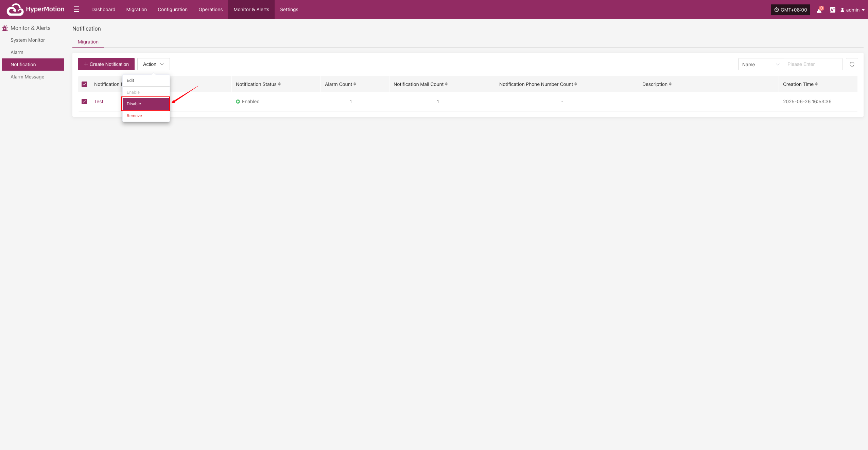868x450 pixels.
Task: Sort by Alarm Count column
Action: click(355, 84)
